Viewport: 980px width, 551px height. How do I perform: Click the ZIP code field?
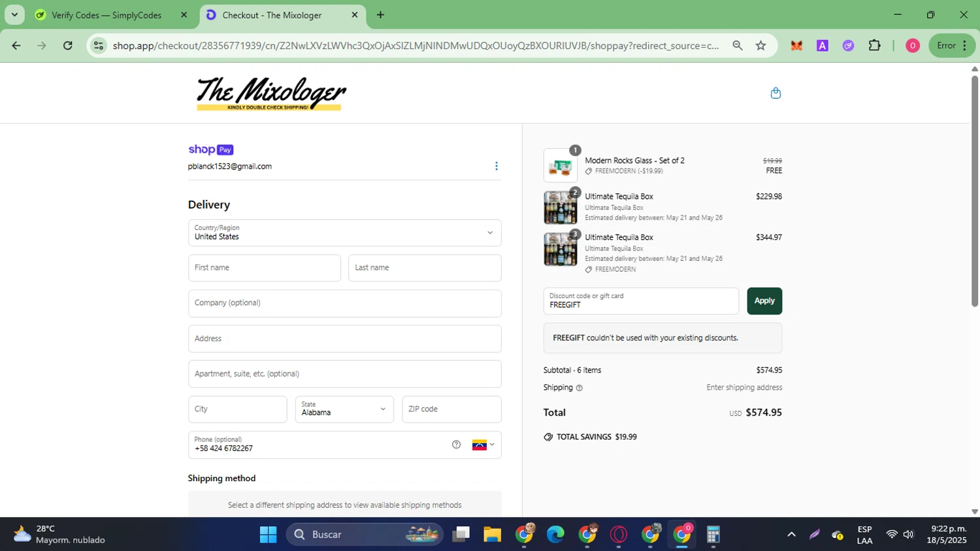[x=451, y=409]
